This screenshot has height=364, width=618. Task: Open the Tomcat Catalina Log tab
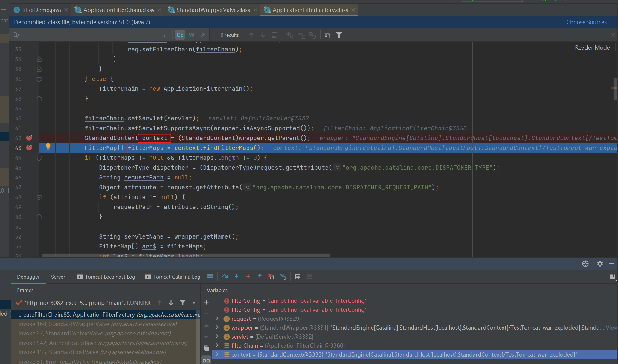tap(176, 277)
